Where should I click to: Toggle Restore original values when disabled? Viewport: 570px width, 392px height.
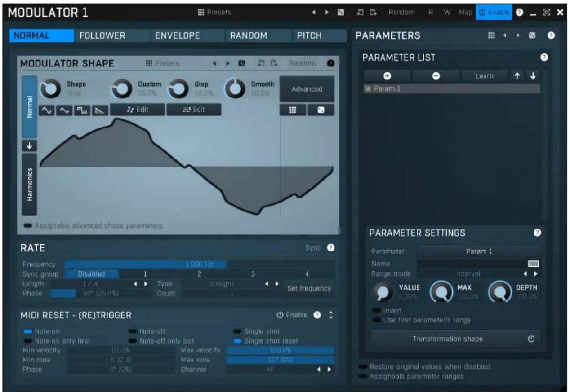(425, 366)
